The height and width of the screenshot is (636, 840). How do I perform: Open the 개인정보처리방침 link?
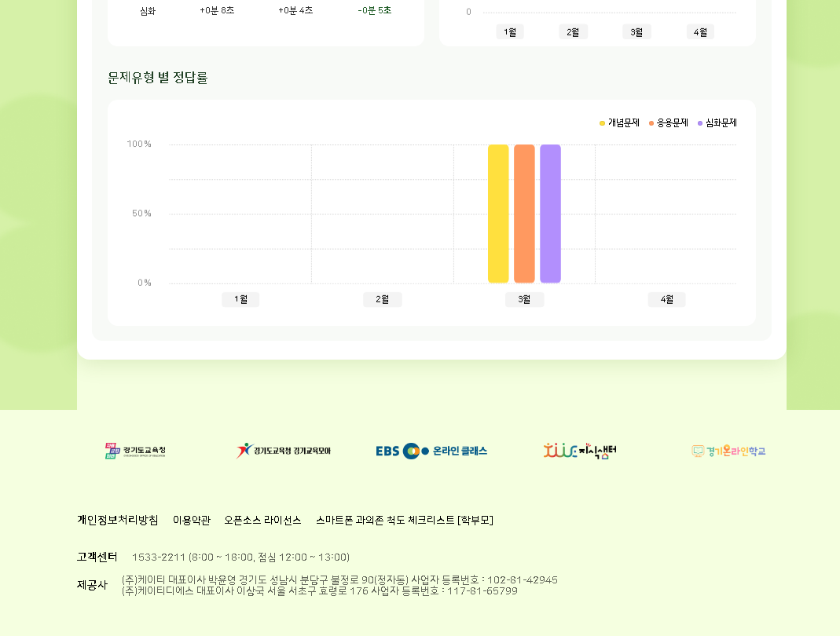pyautogui.click(x=118, y=520)
